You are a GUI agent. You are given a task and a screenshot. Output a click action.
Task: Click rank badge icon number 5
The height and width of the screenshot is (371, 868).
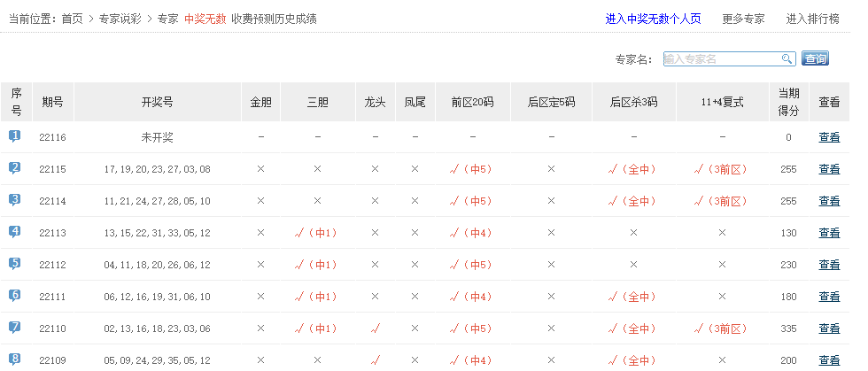pyautogui.click(x=15, y=264)
